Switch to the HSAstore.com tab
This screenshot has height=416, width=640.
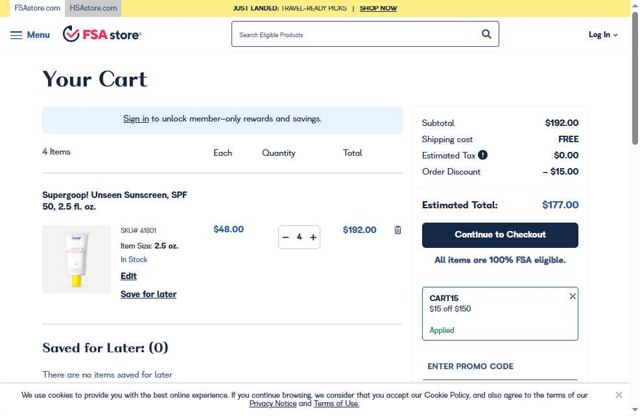pyautogui.click(x=93, y=8)
